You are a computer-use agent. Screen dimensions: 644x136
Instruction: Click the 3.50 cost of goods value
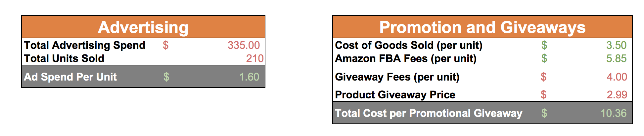click(x=617, y=45)
